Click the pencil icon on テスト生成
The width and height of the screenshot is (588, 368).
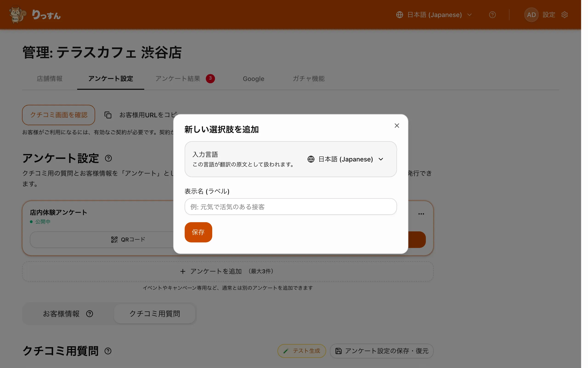[286, 351]
